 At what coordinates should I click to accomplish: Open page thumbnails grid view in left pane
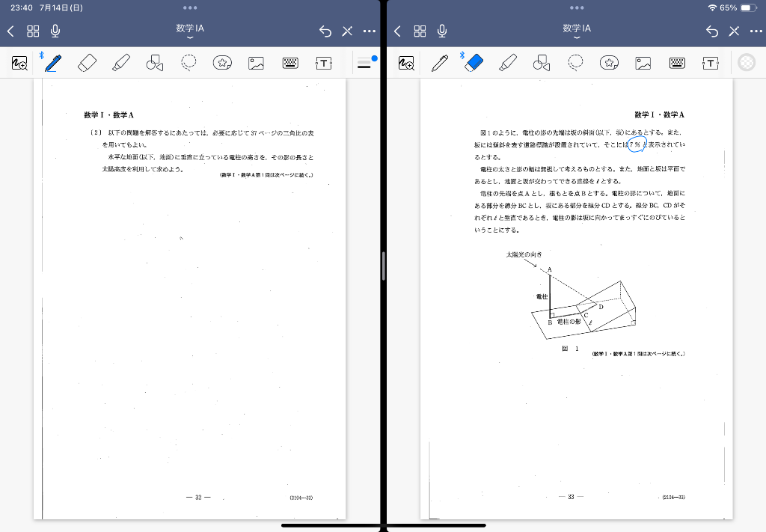click(33, 31)
